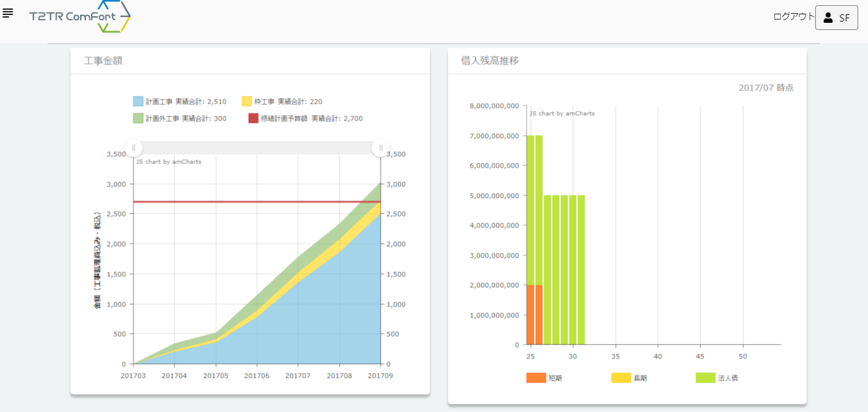Click the orange 短期 legend swatch
Image resolution: width=868 pixels, height=412 pixels.
point(536,377)
